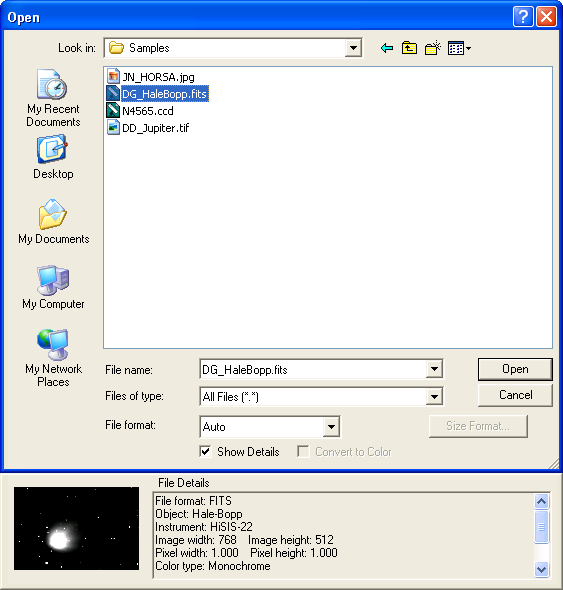Go to Desktop location
The height and width of the screenshot is (590, 563).
53,158
